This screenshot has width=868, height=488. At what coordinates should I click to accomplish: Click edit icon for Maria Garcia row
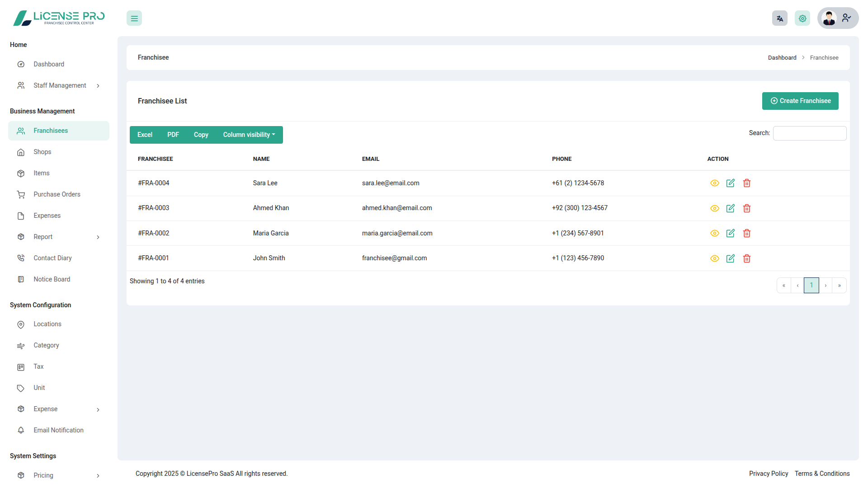pos(730,233)
